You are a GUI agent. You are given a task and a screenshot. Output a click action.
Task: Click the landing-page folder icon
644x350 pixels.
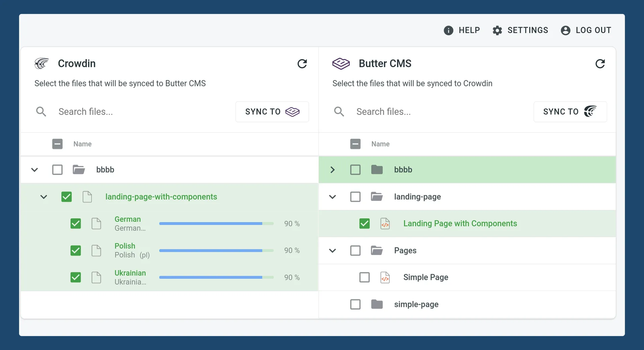(377, 196)
